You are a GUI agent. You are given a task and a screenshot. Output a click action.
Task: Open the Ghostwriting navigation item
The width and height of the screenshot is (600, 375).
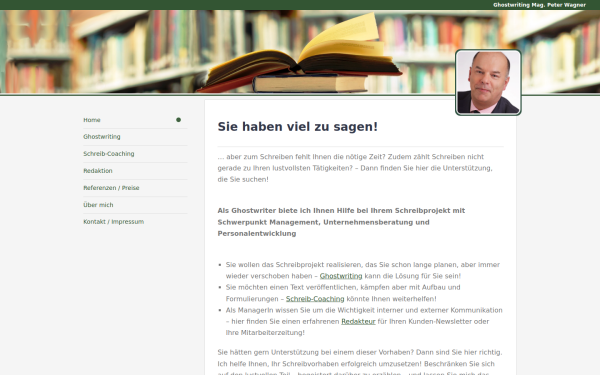pos(102,137)
